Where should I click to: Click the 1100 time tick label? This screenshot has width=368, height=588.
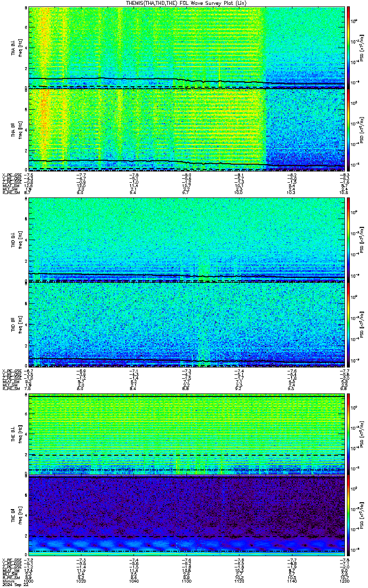186,581
